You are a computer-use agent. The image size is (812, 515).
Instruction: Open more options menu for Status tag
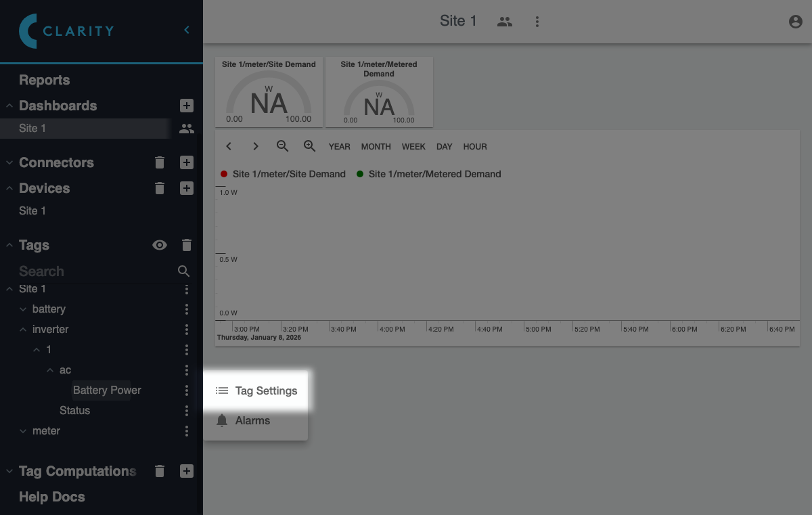tap(187, 411)
